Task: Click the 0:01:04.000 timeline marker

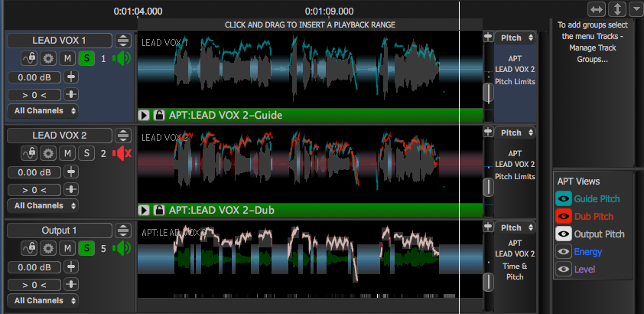Action: coord(138,11)
